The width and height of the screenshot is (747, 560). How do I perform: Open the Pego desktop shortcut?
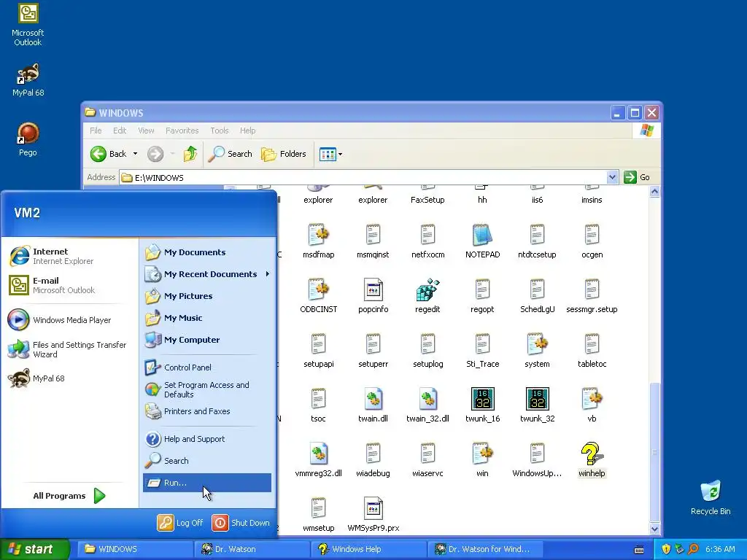pyautogui.click(x=28, y=139)
